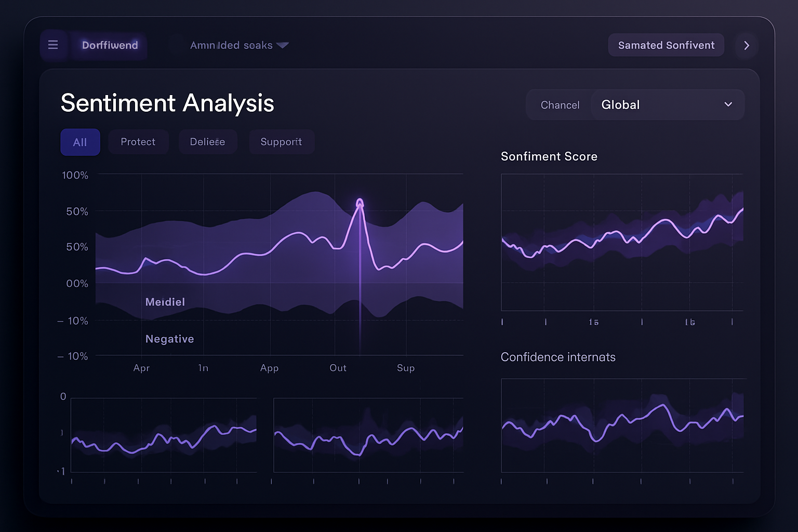This screenshot has height=532, width=798.
Task: Click the Sonfiment Score chart
Action: point(622,242)
